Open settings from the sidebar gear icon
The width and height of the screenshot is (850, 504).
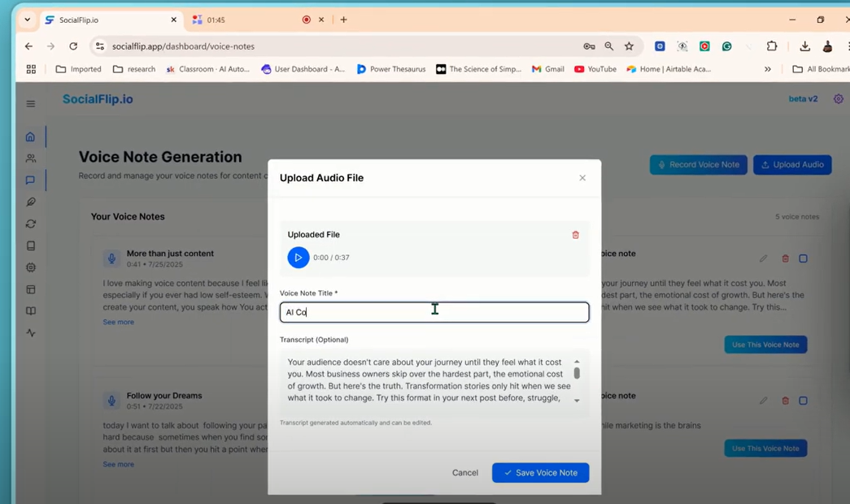[x=30, y=267]
